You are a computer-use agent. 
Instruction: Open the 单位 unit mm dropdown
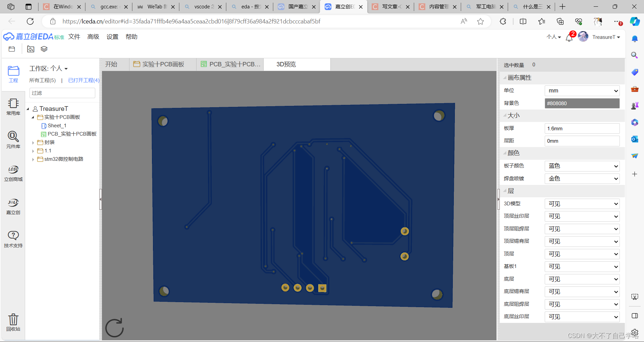tap(582, 91)
